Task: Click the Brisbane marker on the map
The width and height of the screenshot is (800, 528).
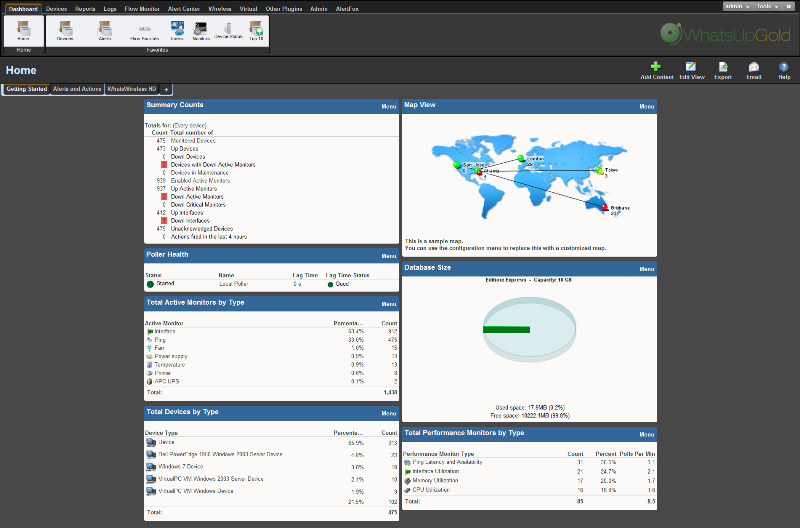Action: [x=603, y=207]
